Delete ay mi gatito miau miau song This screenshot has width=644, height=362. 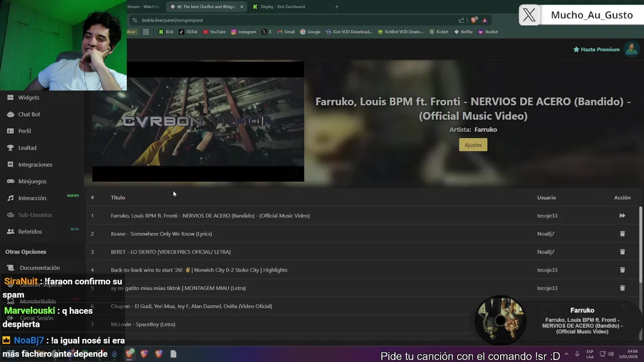(622, 288)
